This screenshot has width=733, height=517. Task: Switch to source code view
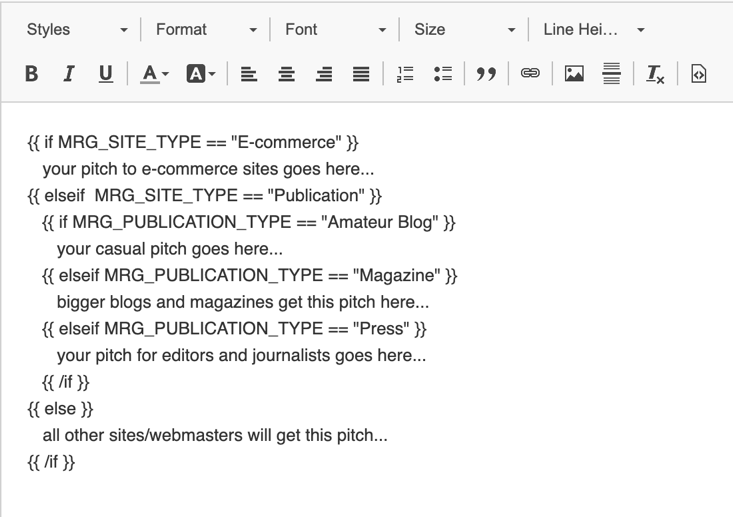click(x=698, y=74)
